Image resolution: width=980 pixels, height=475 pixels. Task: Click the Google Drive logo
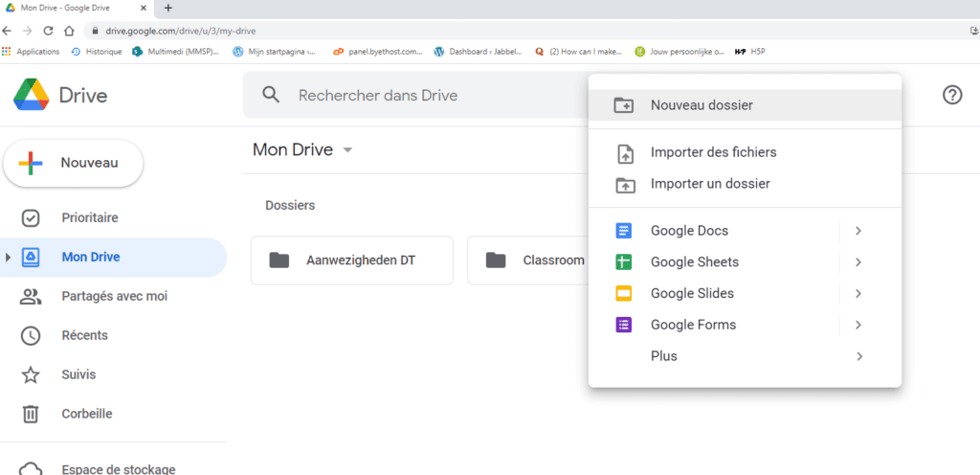(x=32, y=95)
